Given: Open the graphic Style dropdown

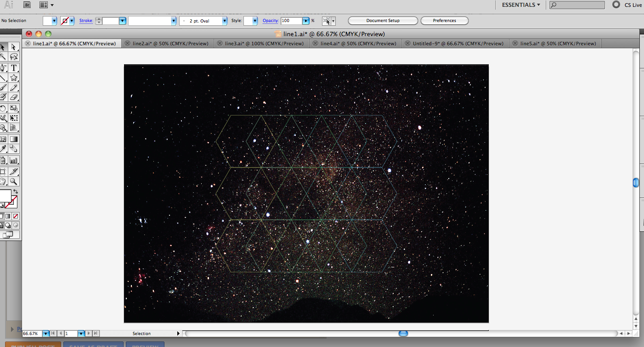Looking at the screenshot, I should (255, 21).
